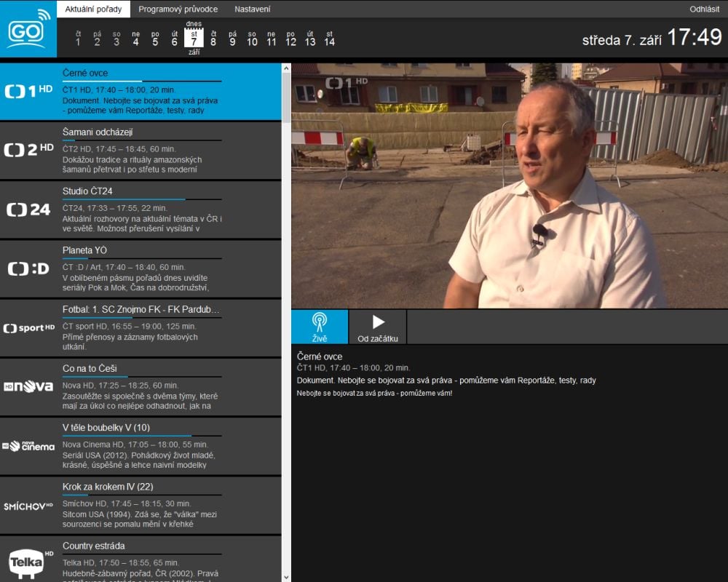Select the ČT2 HD channel logo
Image resolution: width=728 pixels, height=582 pixels.
28,151
